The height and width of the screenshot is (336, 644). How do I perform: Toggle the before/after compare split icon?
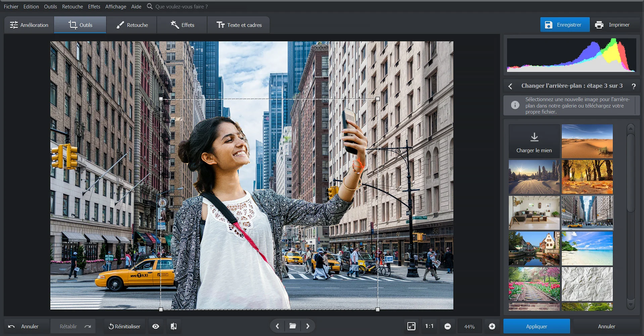pos(174,326)
